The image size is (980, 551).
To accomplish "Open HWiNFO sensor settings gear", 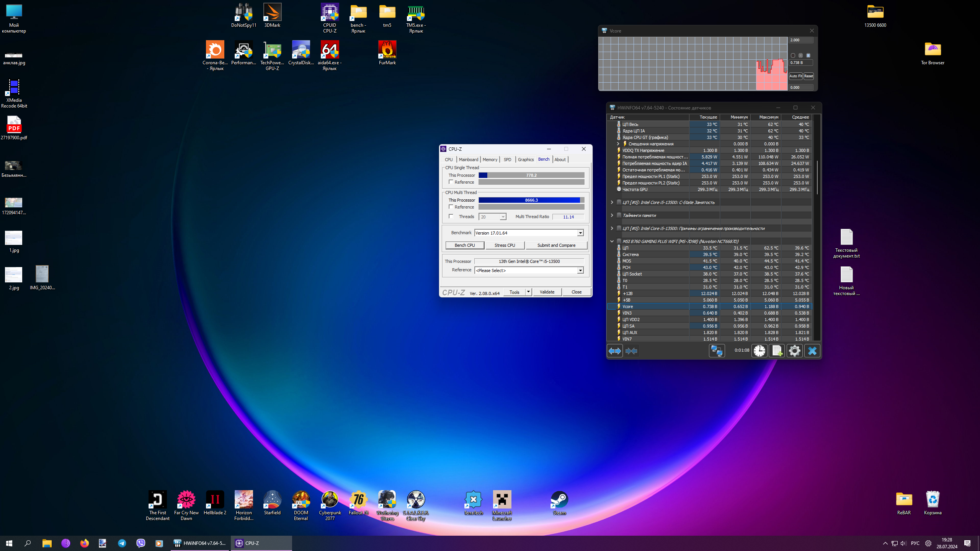I will 795,351.
